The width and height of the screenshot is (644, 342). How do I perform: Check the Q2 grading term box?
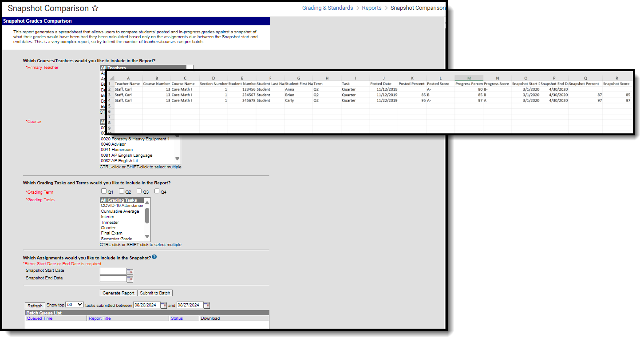(x=122, y=191)
